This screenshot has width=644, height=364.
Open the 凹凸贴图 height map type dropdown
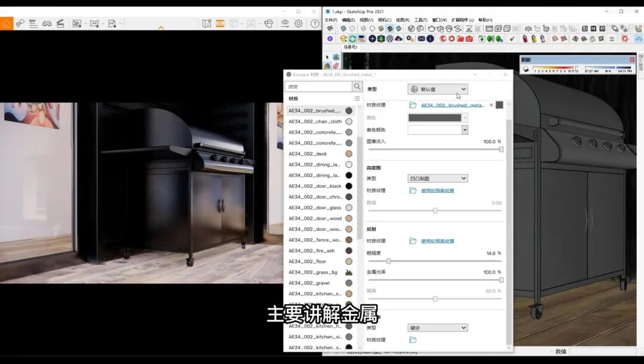click(438, 178)
